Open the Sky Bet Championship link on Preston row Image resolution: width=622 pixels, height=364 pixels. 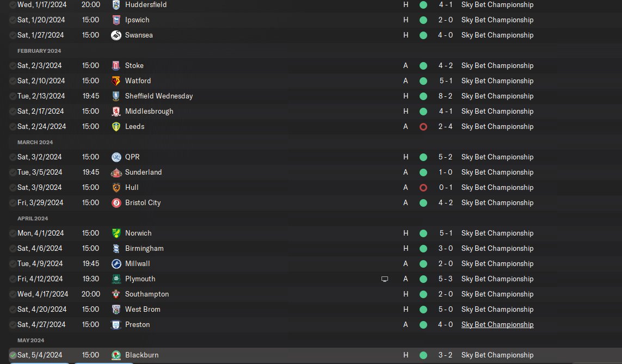(497, 324)
